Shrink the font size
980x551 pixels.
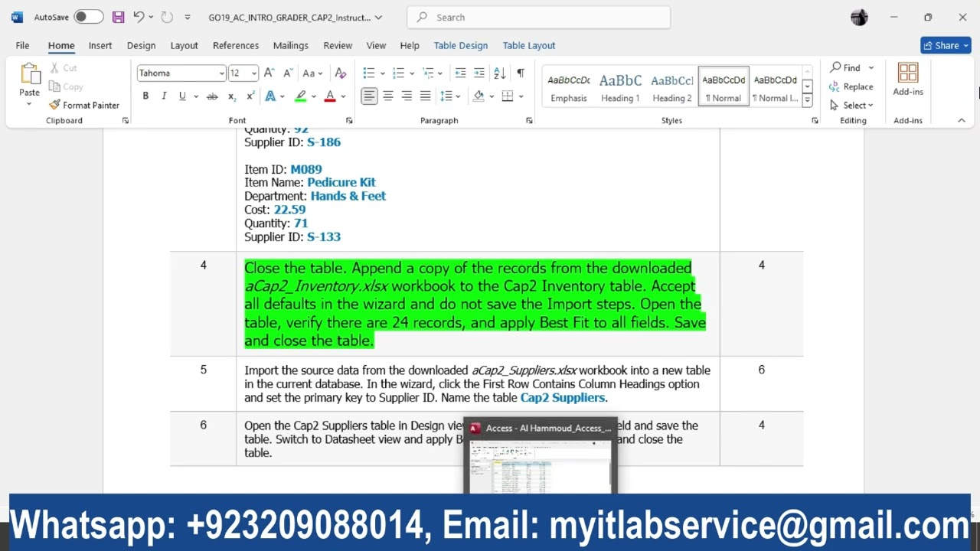point(288,73)
